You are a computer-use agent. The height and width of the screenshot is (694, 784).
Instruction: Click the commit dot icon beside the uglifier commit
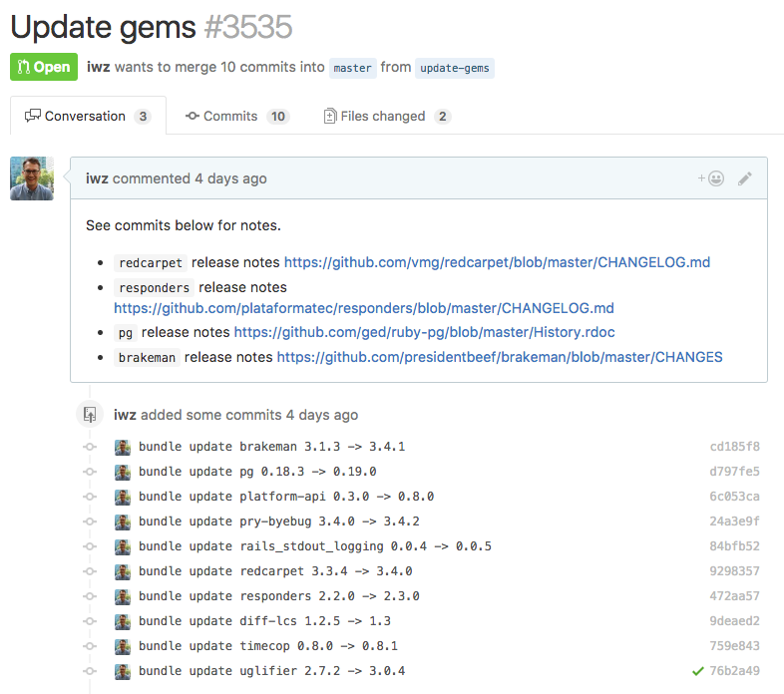pos(90,671)
